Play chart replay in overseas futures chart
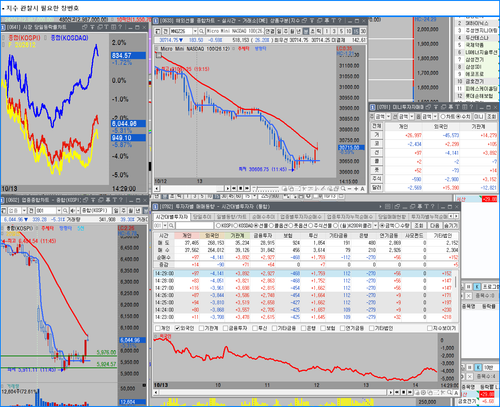 (x=227, y=189)
